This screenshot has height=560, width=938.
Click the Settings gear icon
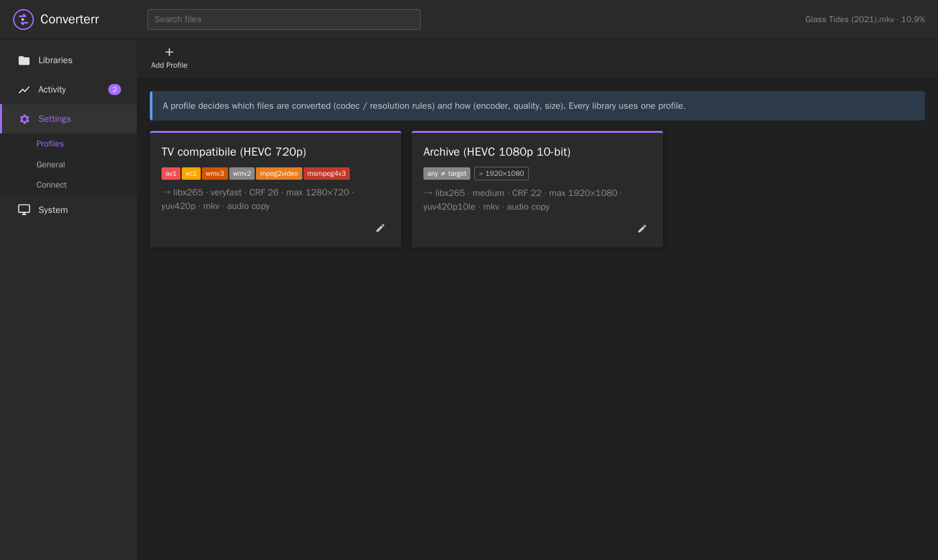25,119
